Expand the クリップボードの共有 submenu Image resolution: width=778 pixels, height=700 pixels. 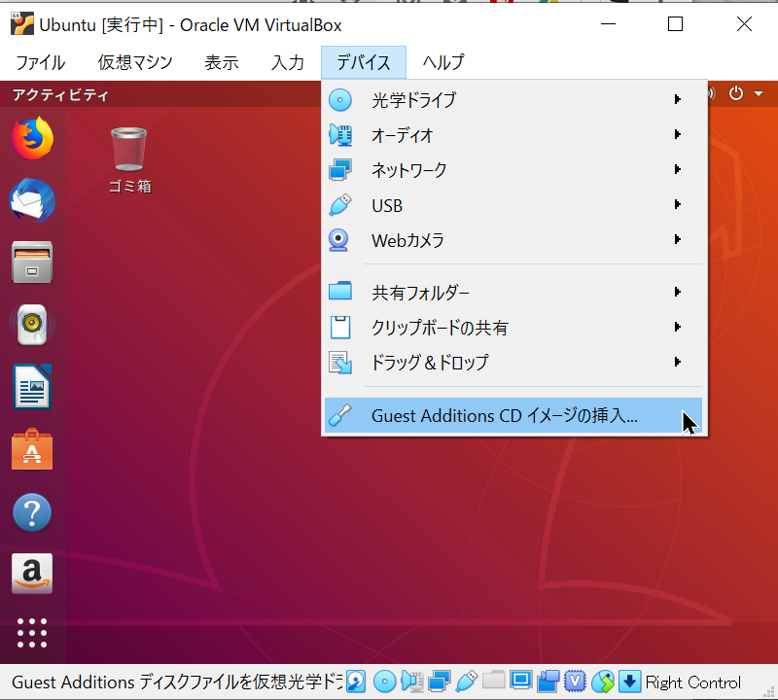click(x=513, y=328)
